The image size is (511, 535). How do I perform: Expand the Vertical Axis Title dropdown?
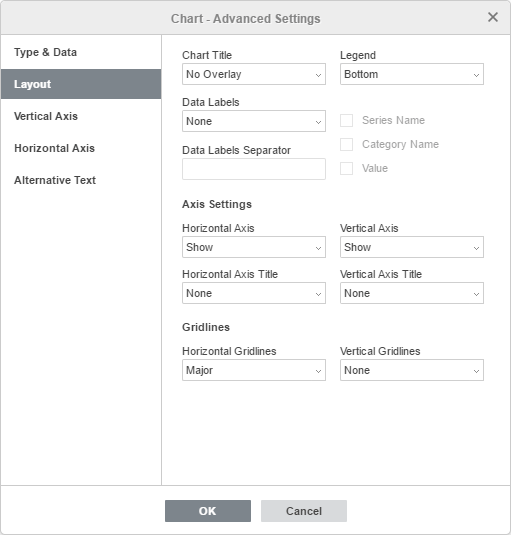click(412, 293)
